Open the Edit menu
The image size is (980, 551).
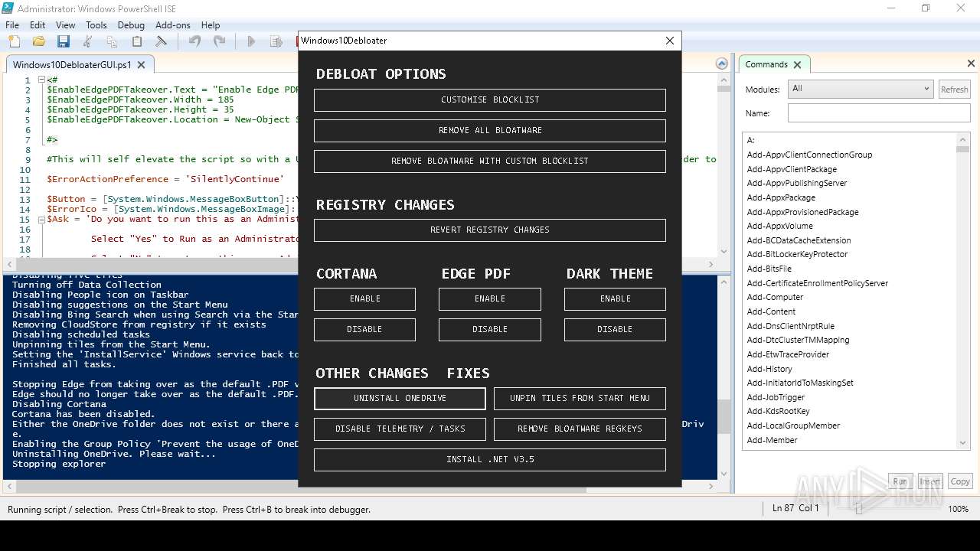point(38,24)
